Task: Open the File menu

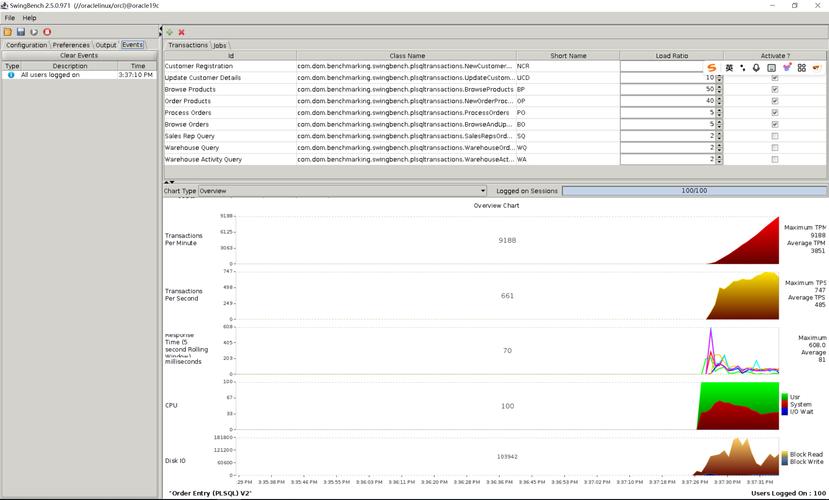Action: (x=10, y=18)
